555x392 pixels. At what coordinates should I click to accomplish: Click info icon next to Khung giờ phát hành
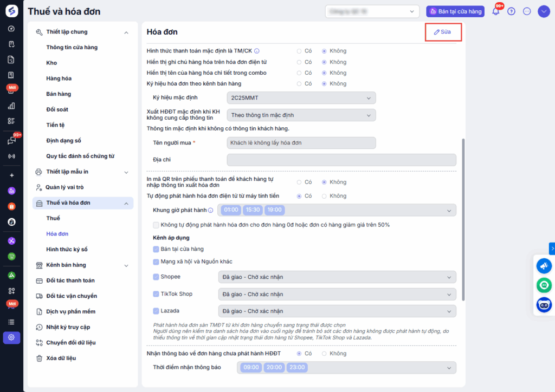click(211, 210)
